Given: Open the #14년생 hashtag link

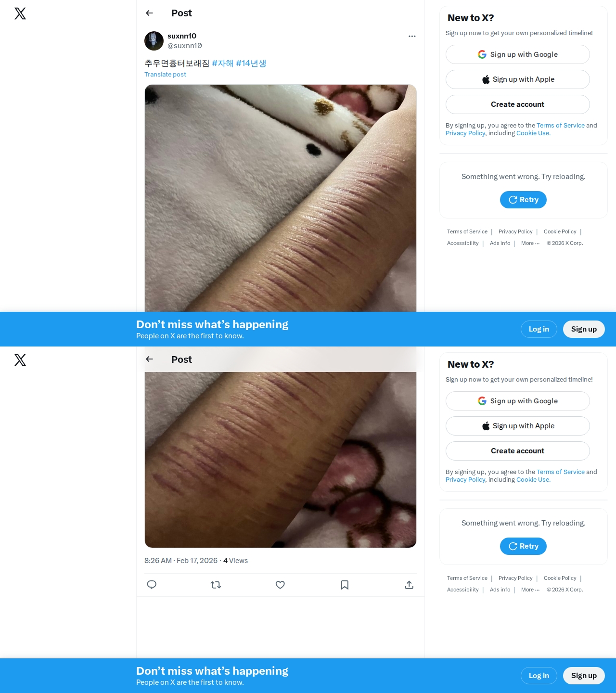Looking at the screenshot, I should pyautogui.click(x=251, y=63).
